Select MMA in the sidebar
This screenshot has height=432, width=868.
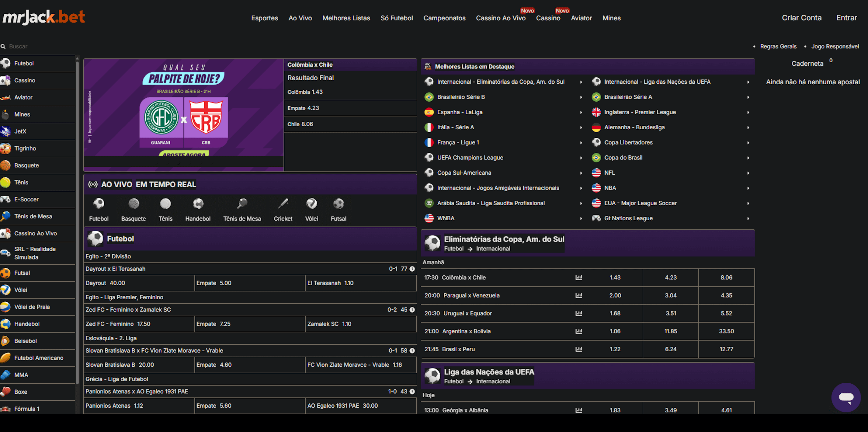pos(37,375)
